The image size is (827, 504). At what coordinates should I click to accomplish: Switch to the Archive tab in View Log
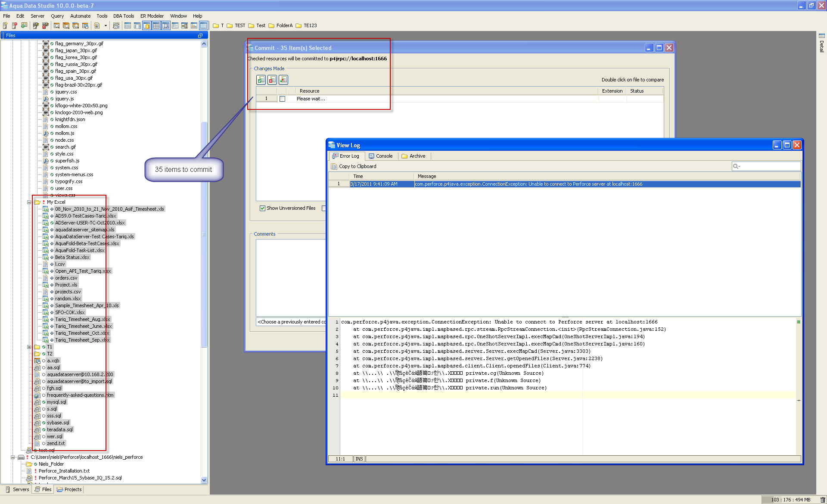(413, 156)
